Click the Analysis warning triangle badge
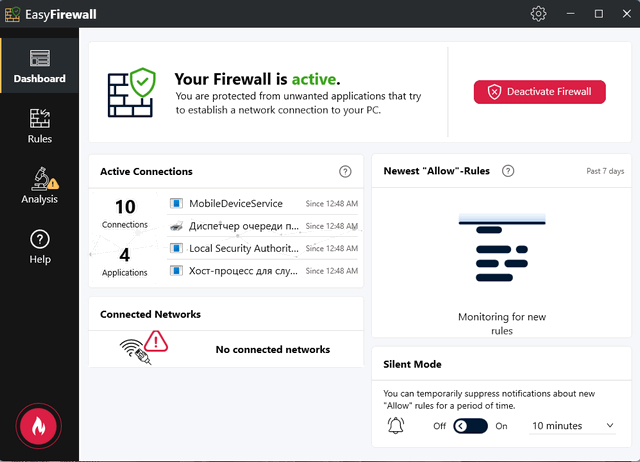Screen dimensions: 640x462 pyautogui.click(x=53, y=183)
